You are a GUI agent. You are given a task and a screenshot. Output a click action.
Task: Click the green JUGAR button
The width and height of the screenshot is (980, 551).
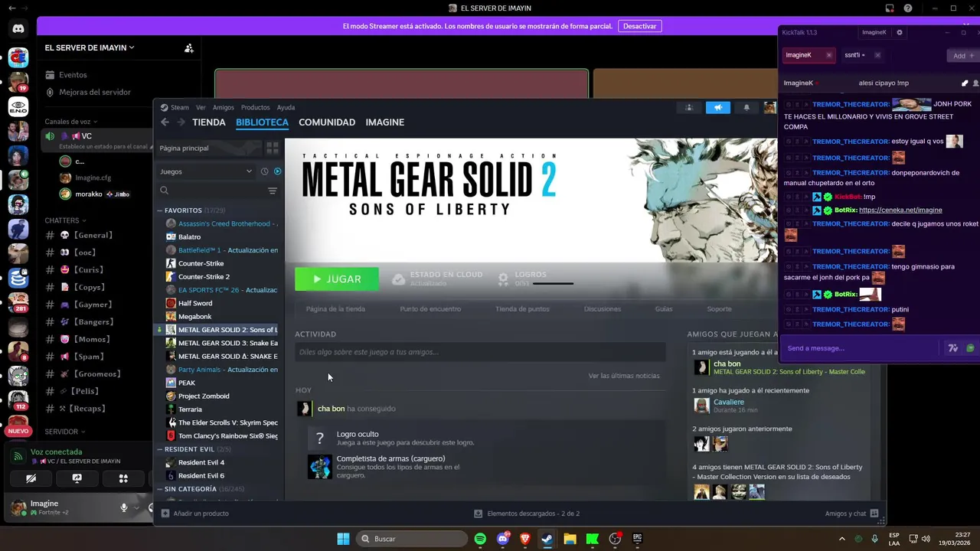click(337, 279)
